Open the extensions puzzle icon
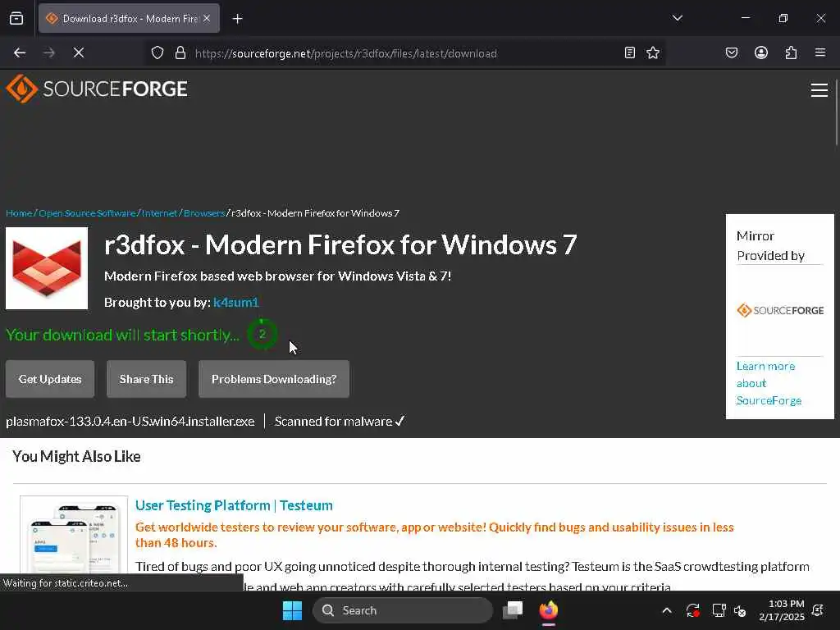 point(791,53)
